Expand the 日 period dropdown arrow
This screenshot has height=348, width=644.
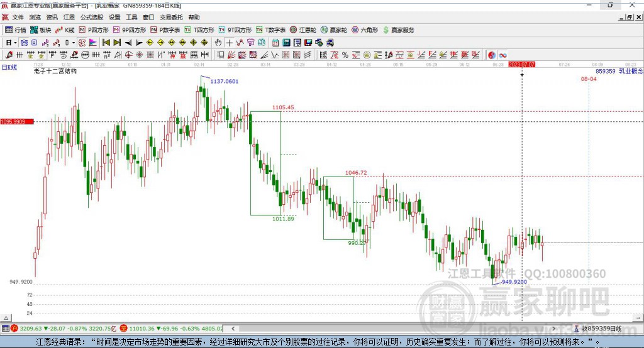click(x=15, y=43)
